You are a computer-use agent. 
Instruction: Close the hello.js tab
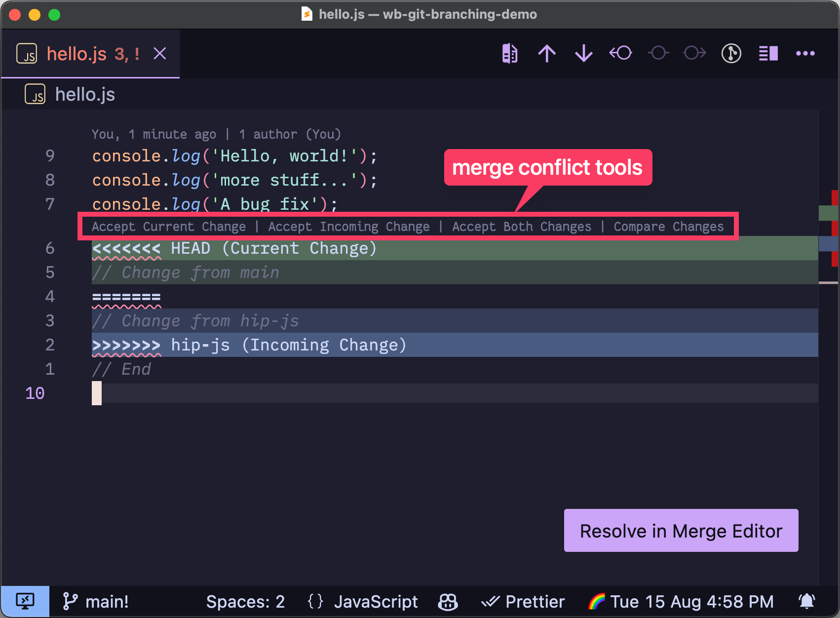click(160, 53)
